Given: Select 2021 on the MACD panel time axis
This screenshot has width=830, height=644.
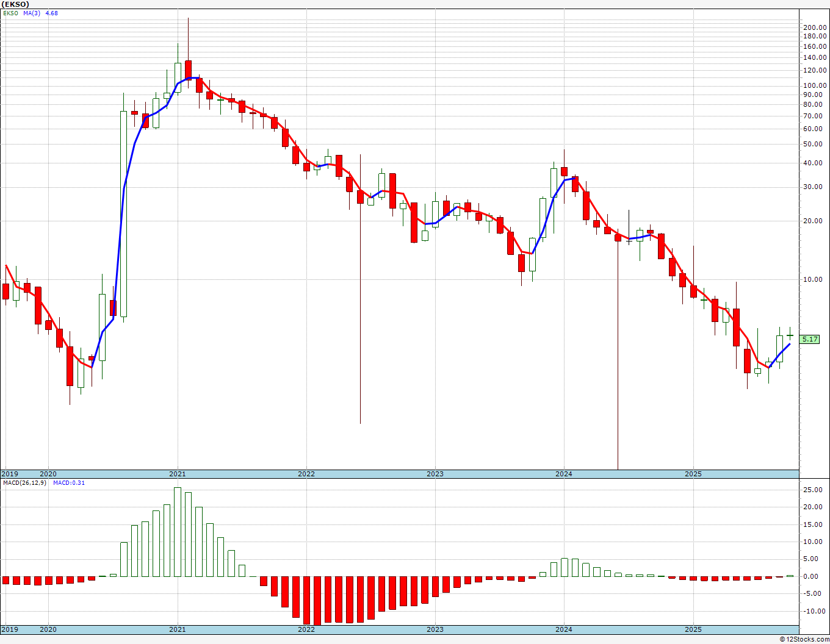Looking at the screenshot, I should pos(177,629).
